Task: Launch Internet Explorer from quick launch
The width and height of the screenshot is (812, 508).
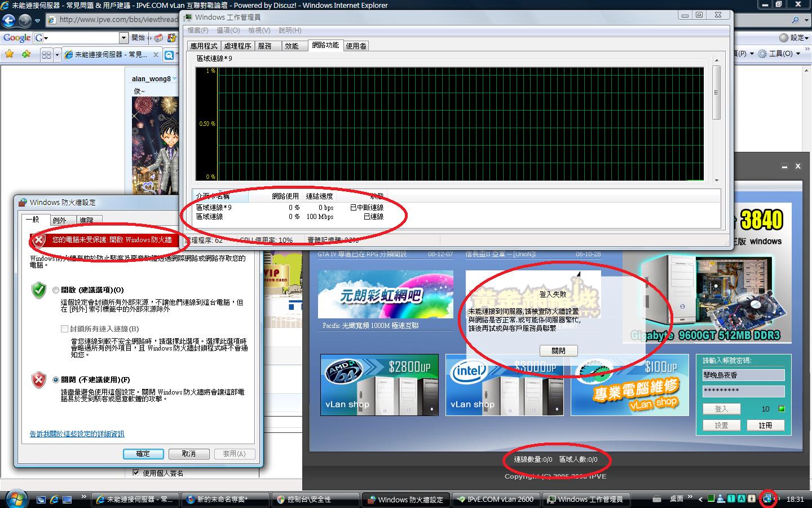Action: tap(54, 500)
